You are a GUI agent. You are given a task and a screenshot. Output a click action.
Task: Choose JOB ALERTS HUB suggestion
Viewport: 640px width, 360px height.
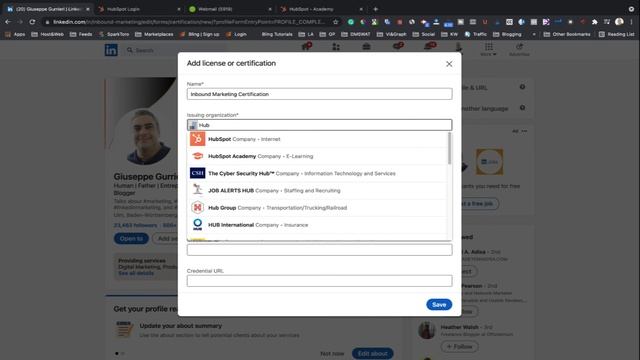[x=317, y=191]
